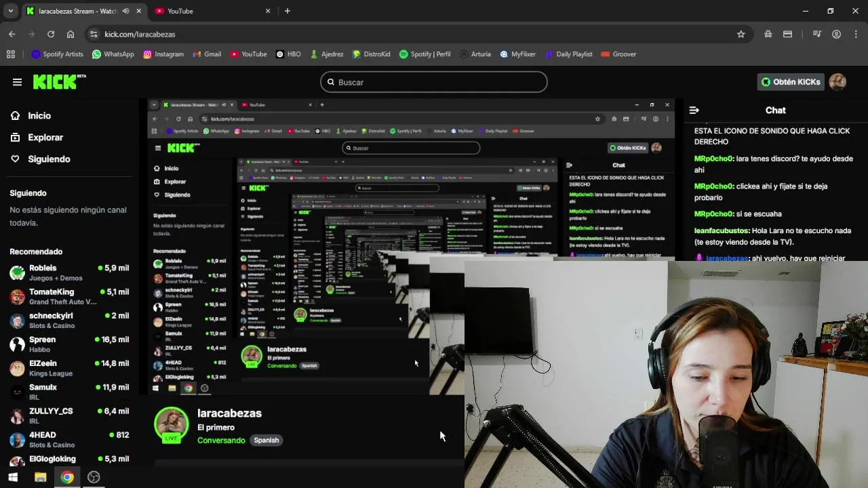Click the Obtén KICKs button
The image size is (868, 488).
tap(791, 82)
